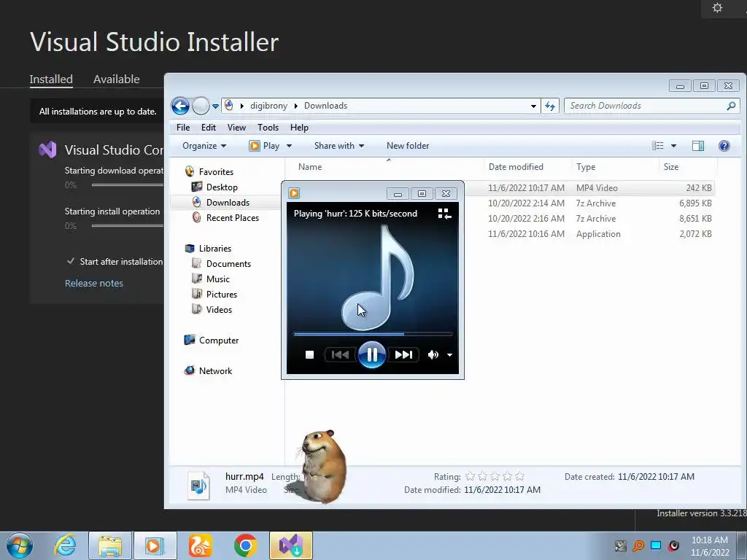Click the Play toolbar button
Image resolution: width=747 pixels, height=560 pixels.
[x=265, y=146]
